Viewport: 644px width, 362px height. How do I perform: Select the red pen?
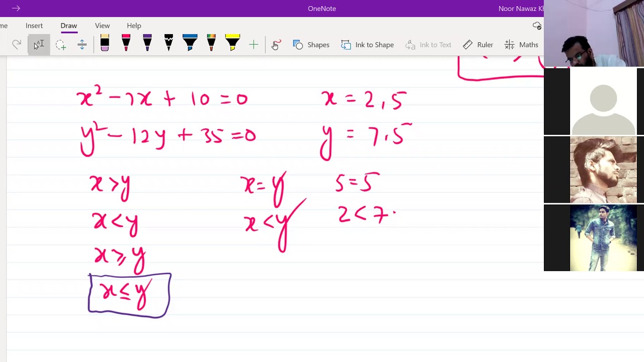[126, 44]
